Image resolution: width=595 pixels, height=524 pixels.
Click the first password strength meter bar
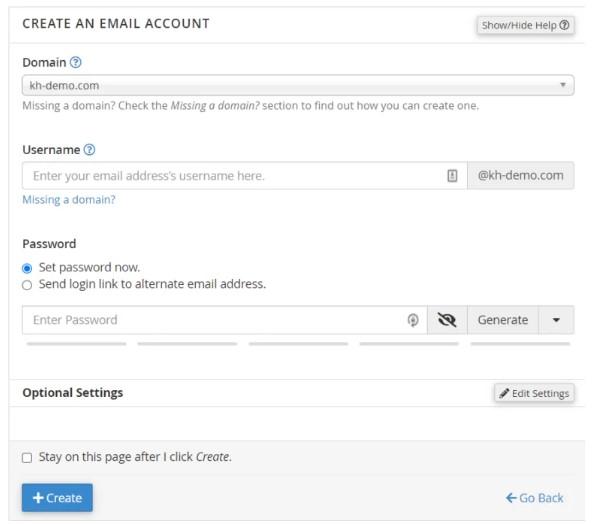coord(76,344)
